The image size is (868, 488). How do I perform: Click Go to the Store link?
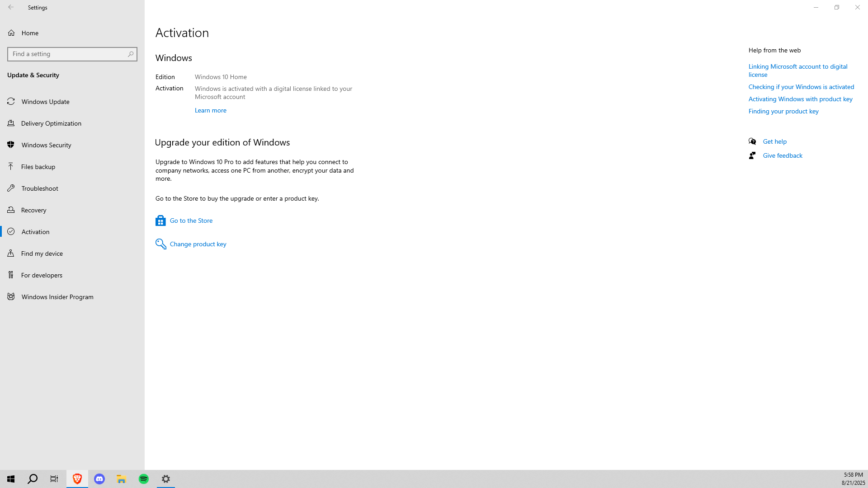click(191, 221)
